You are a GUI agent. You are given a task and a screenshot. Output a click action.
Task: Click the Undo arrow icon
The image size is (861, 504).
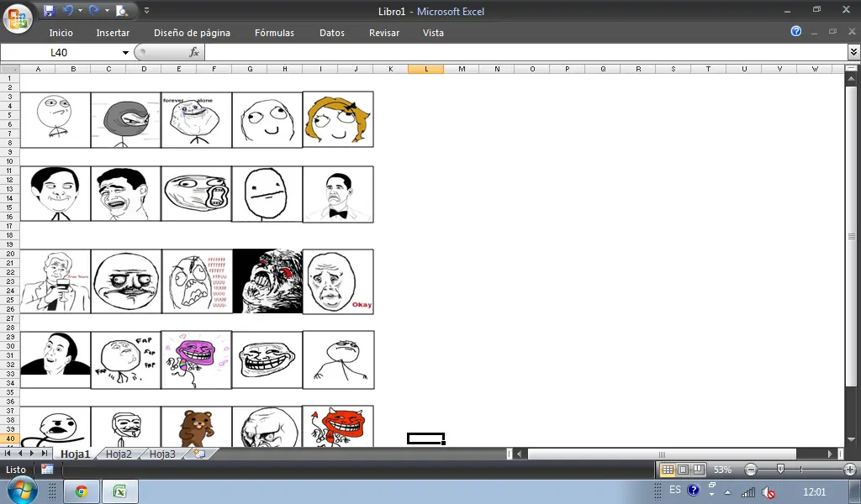[x=68, y=10]
